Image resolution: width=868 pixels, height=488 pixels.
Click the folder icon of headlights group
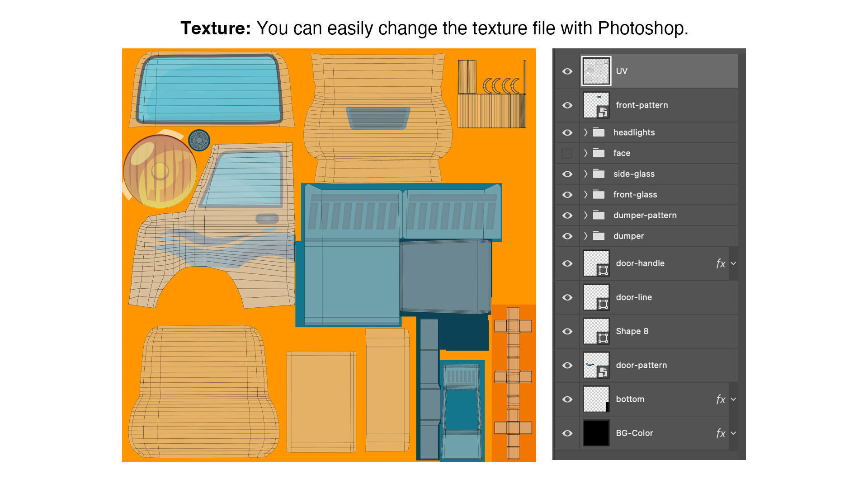[x=599, y=132]
